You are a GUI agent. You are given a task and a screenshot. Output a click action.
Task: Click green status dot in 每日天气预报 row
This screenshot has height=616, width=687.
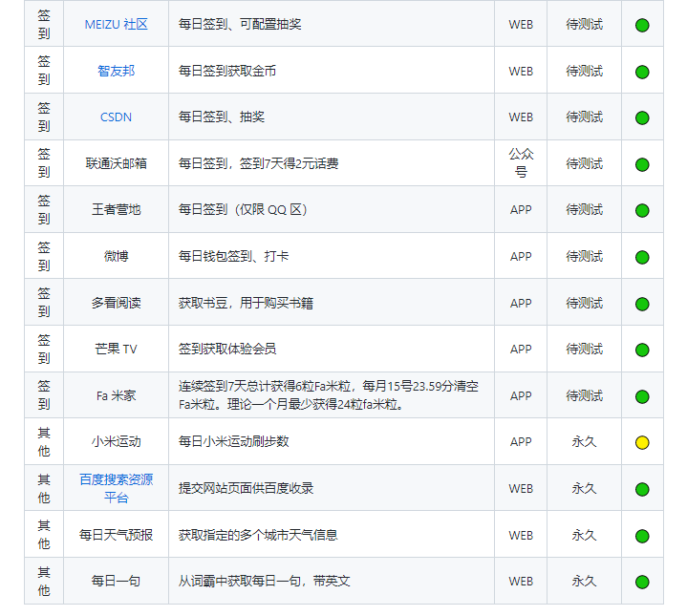pos(642,536)
